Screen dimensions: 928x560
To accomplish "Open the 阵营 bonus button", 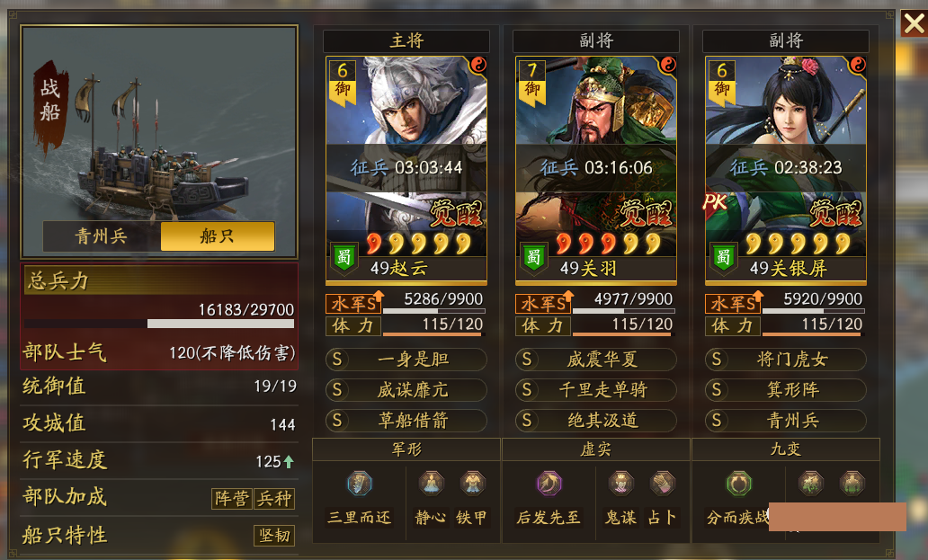I will pyautogui.click(x=232, y=499).
